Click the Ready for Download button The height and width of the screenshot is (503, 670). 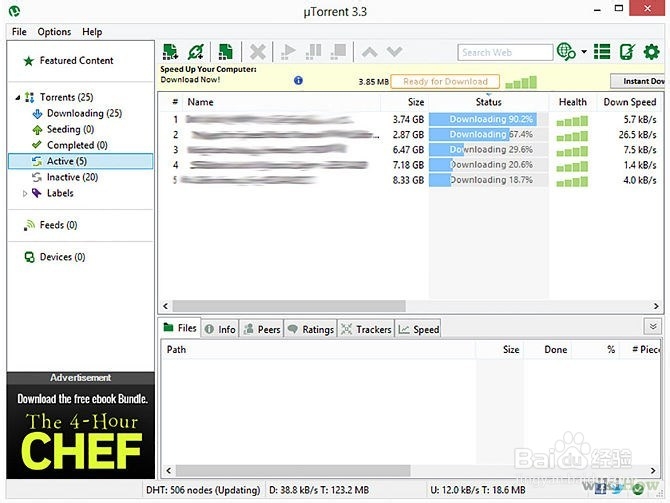tap(445, 81)
